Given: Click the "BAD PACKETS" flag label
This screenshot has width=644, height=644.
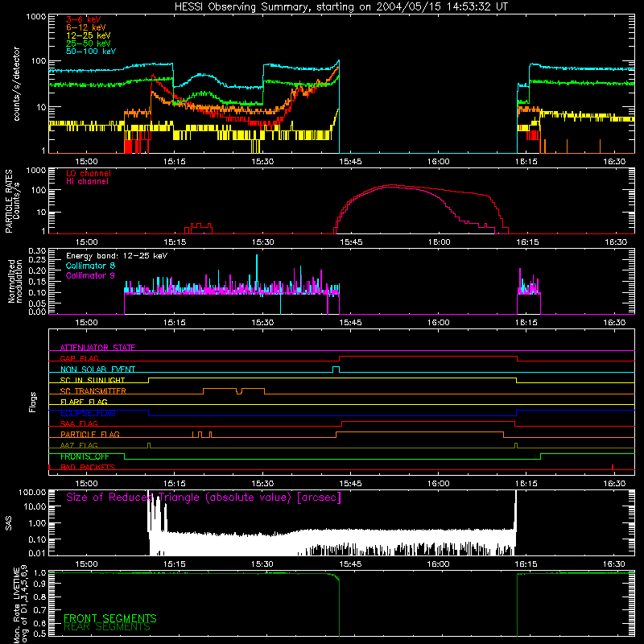Looking at the screenshot, I should pos(88,467).
